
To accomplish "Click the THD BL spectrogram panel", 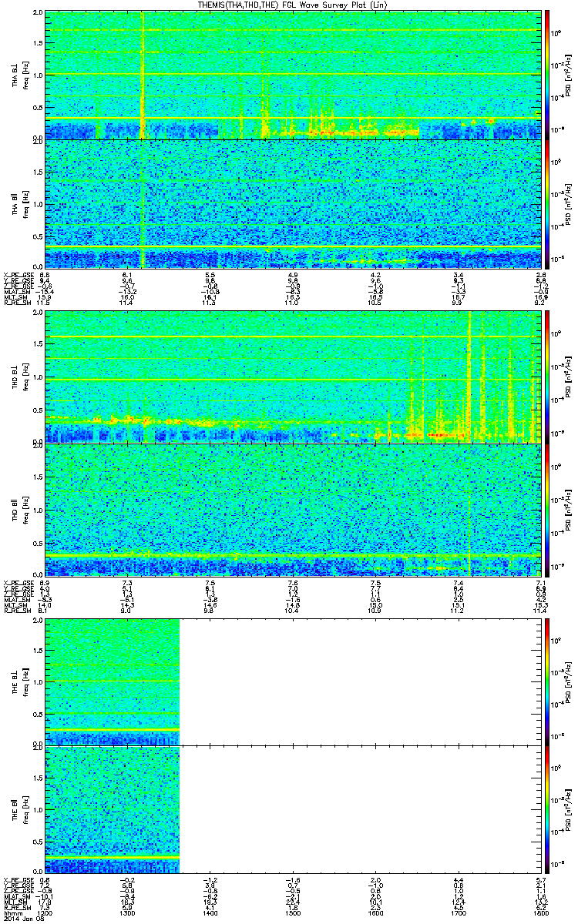I will 291,377.
